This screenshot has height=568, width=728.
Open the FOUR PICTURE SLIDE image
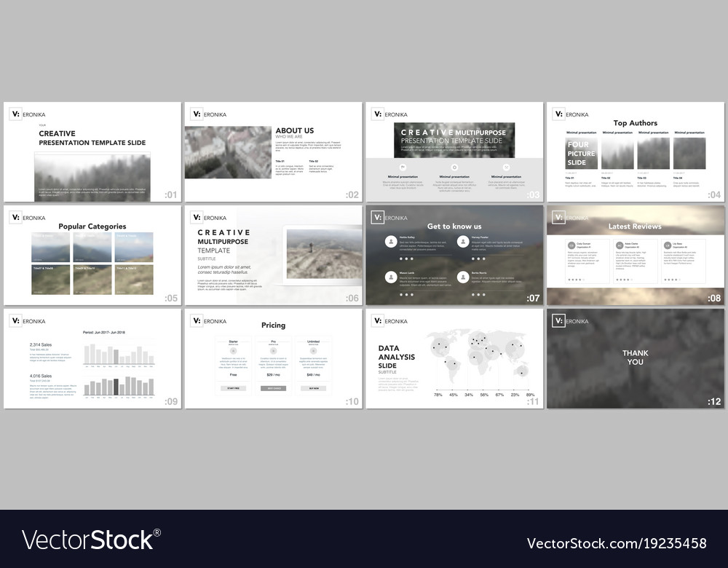[x=581, y=153]
